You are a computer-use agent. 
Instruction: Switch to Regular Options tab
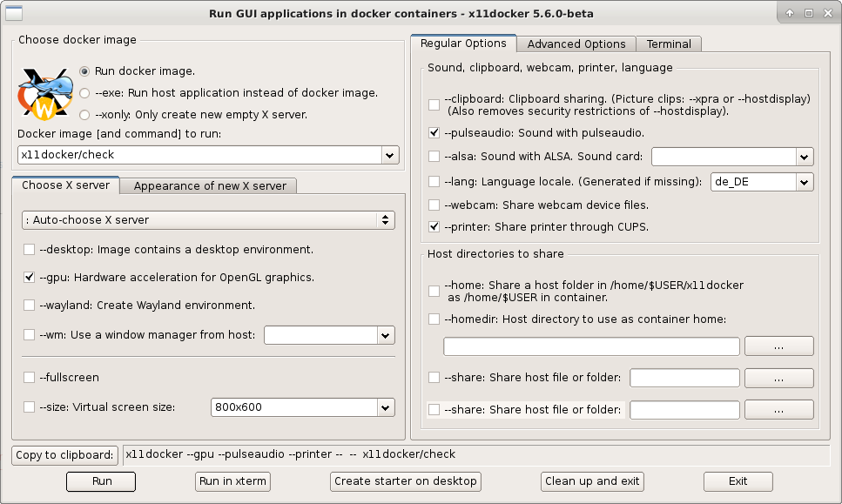[463, 44]
